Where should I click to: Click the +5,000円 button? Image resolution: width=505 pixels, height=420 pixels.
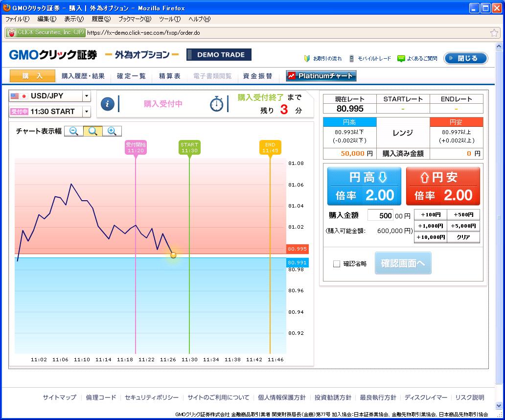[x=463, y=226]
